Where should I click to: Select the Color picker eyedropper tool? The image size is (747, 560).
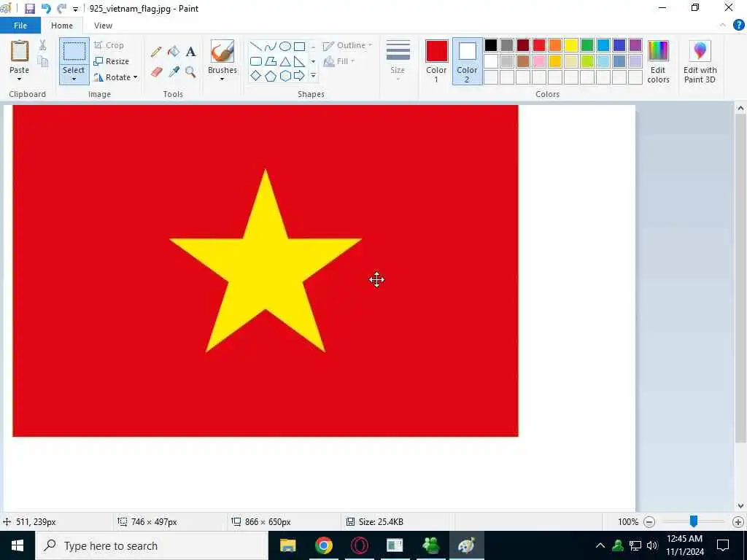[174, 72]
